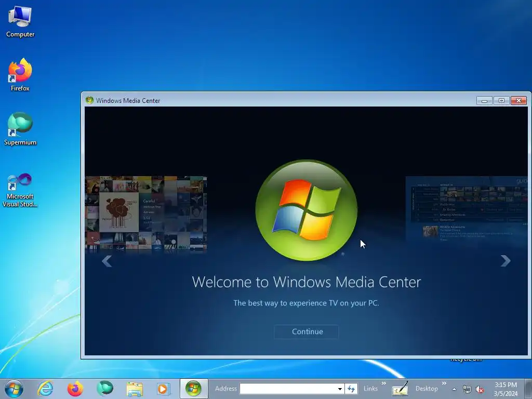Open Computer desktop icon
This screenshot has width=532, height=399.
click(20, 21)
